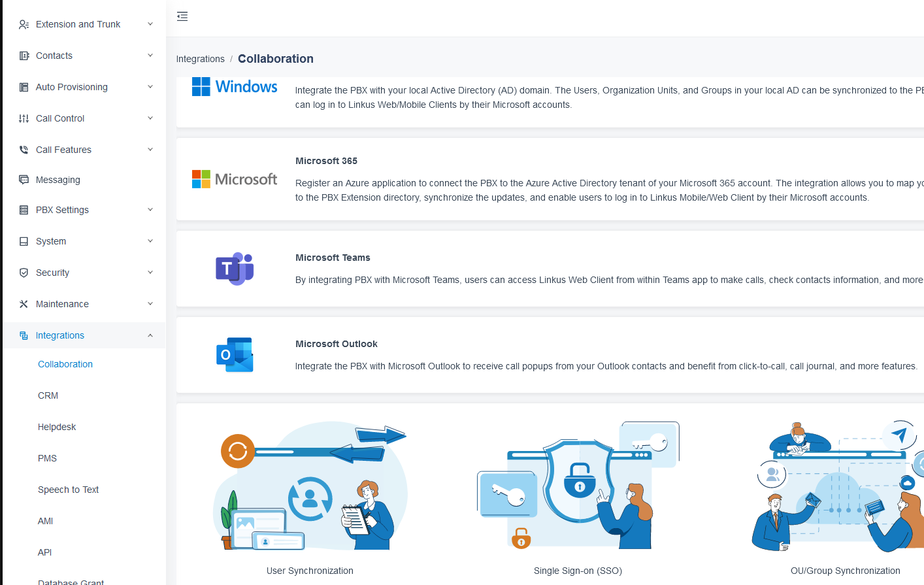Expand the Call Control chevron
924x585 pixels.
point(150,118)
